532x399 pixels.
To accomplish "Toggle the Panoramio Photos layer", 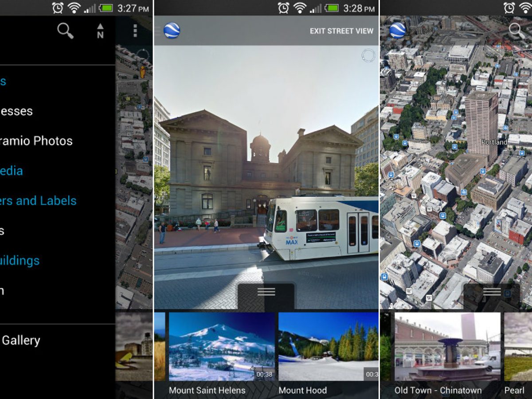I will coord(35,141).
